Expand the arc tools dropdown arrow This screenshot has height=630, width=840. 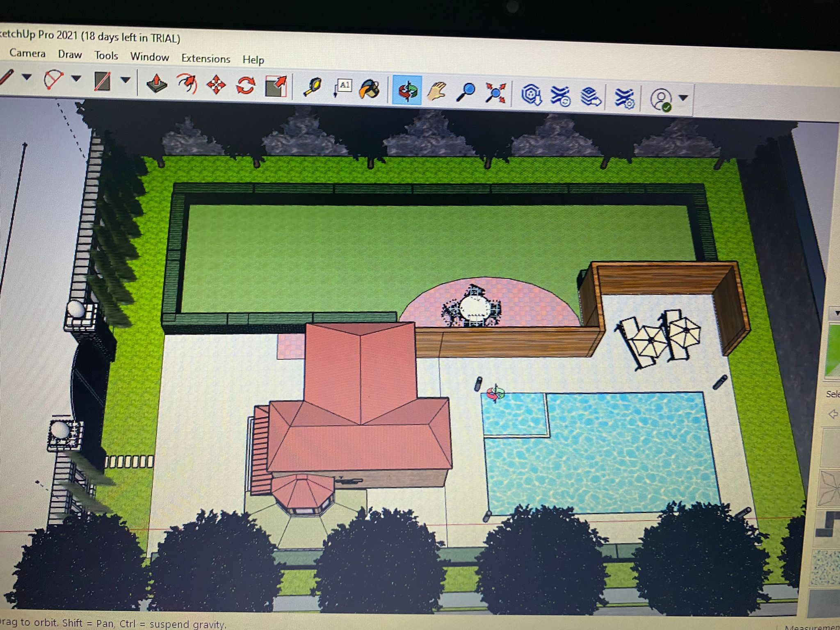coord(76,78)
